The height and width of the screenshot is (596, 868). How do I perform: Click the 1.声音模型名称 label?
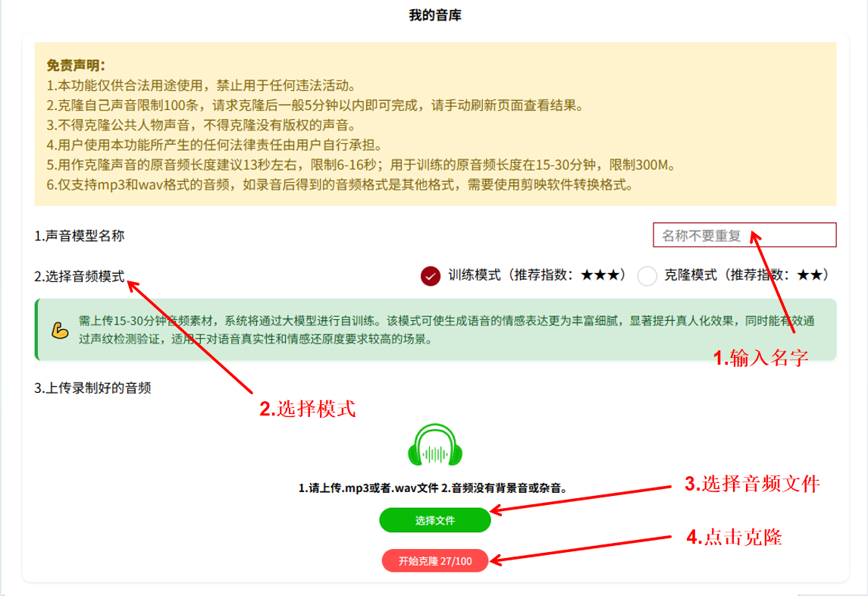[x=80, y=236]
